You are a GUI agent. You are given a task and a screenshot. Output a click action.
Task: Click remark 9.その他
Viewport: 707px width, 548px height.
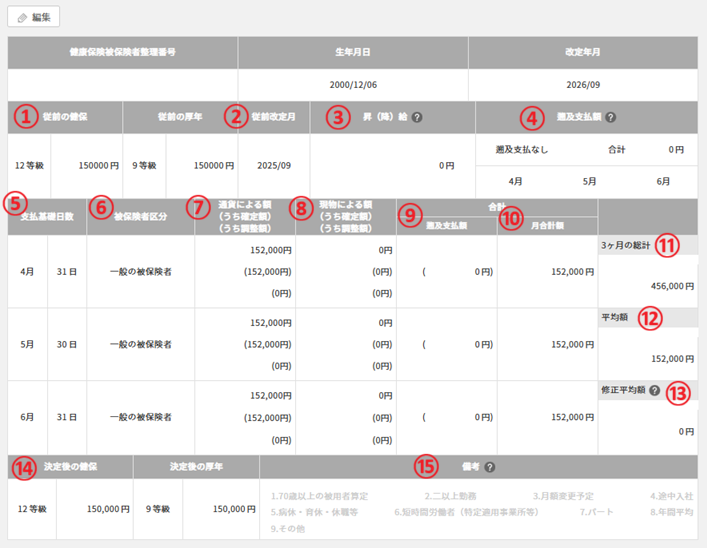(288, 529)
